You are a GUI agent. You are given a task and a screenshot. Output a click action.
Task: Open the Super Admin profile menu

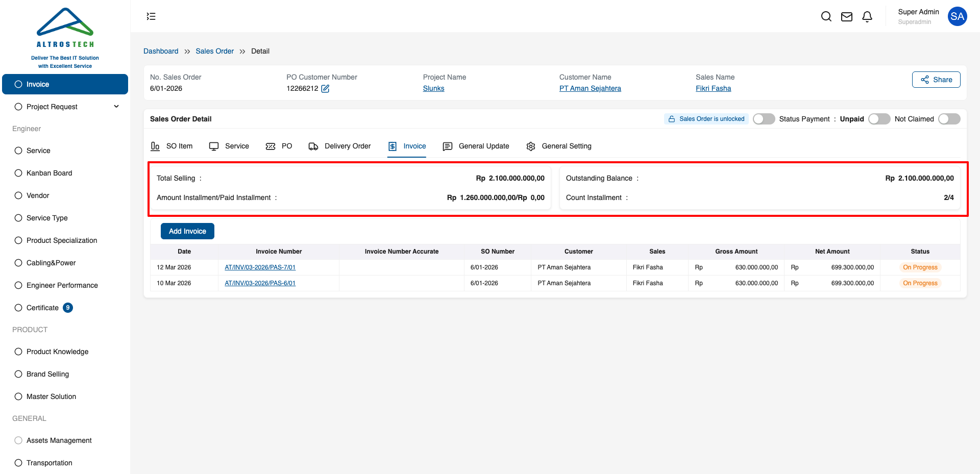(x=918, y=16)
